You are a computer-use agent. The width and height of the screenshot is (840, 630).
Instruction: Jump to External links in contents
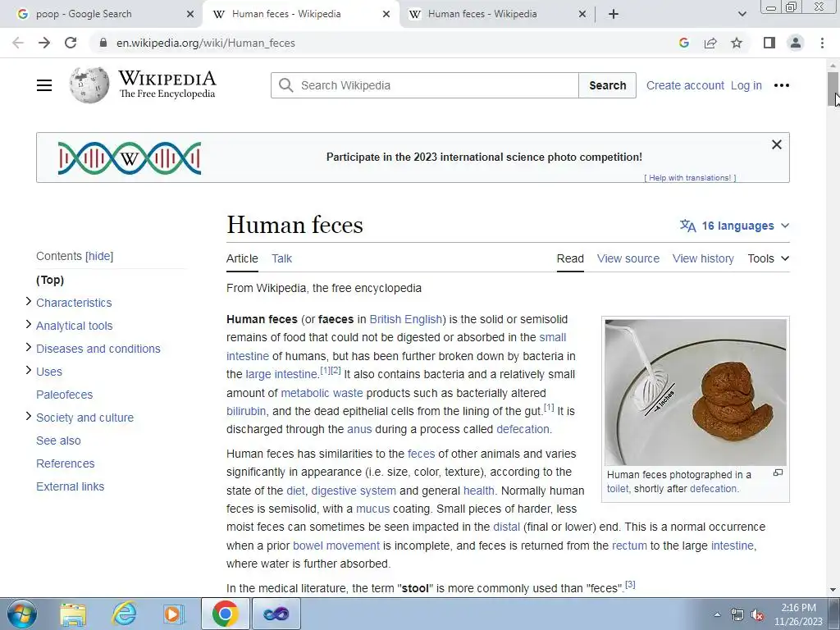[x=71, y=486]
